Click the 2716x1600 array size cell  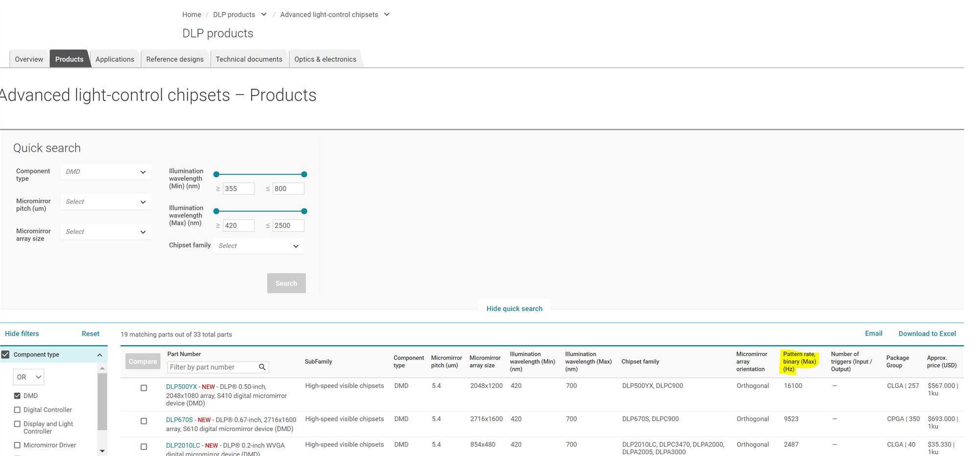point(486,419)
